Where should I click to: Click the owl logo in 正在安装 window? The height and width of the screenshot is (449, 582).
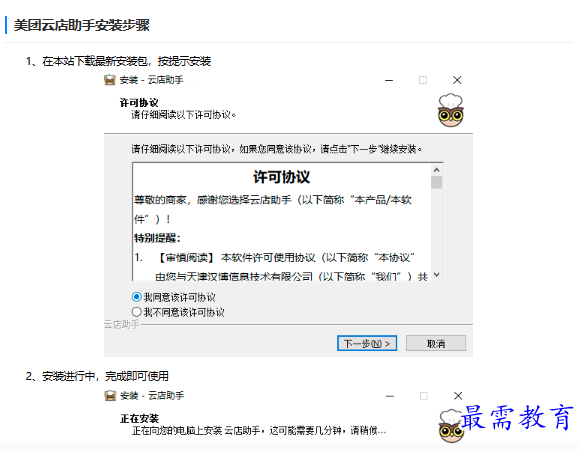pyautogui.click(x=451, y=426)
